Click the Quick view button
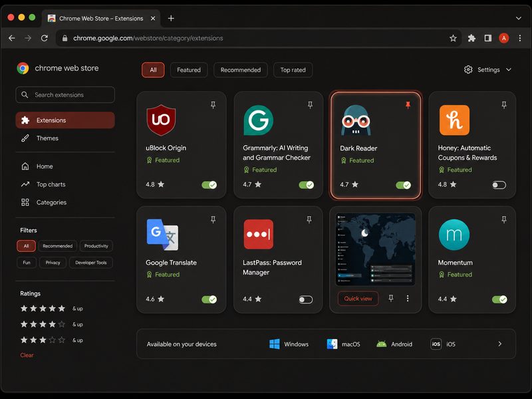 pyautogui.click(x=358, y=299)
